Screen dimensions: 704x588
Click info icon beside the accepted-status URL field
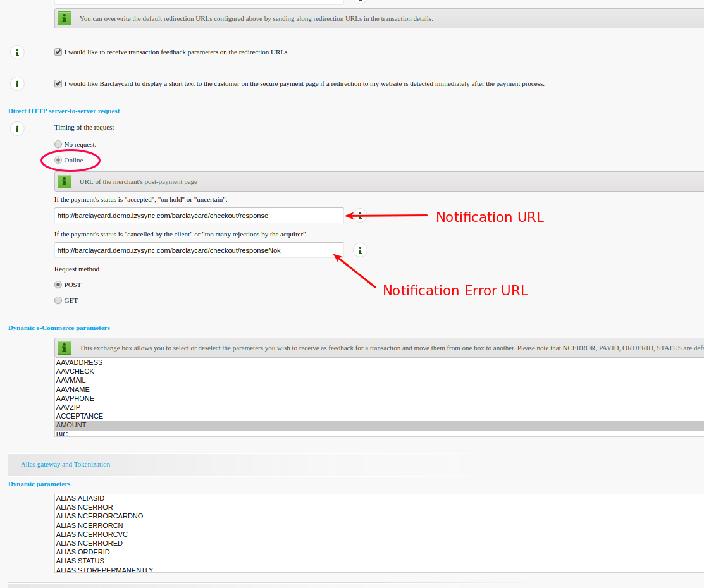(x=360, y=216)
